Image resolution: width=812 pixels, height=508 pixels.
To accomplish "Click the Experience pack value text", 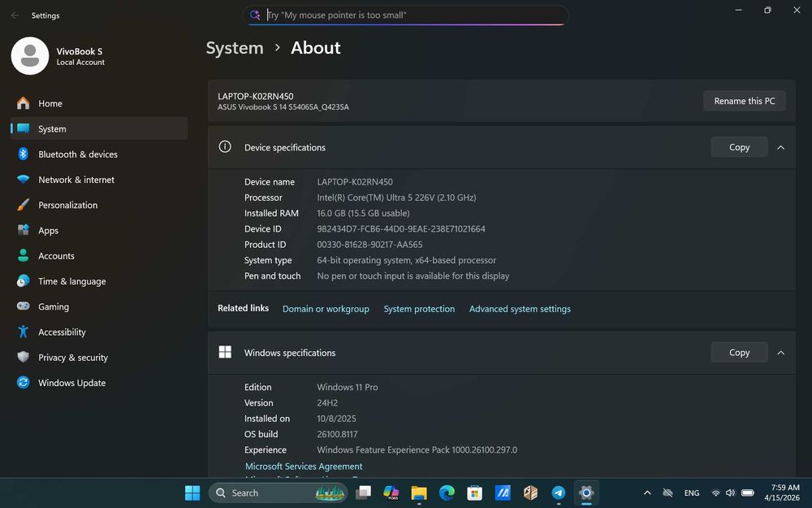I will point(417,450).
